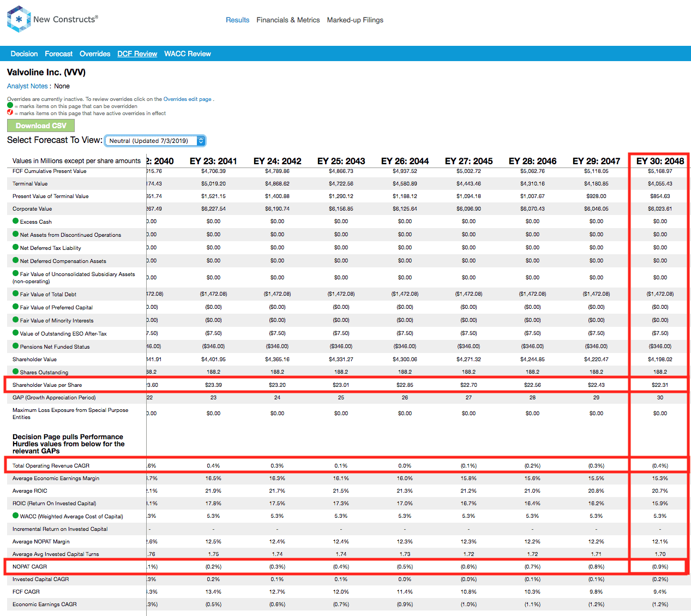Click GAP (Growth Appreciation Period) row label
The width and height of the screenshot is (691, 616).
[x=54, y=397]
